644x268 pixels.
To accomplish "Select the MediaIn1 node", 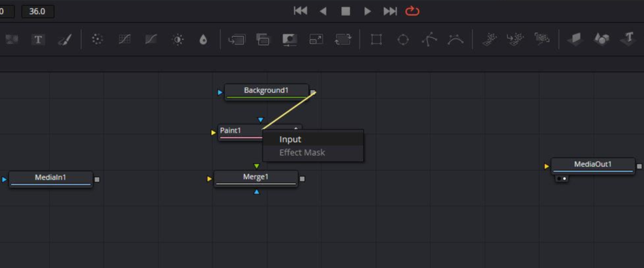I will tap(51, 179).
